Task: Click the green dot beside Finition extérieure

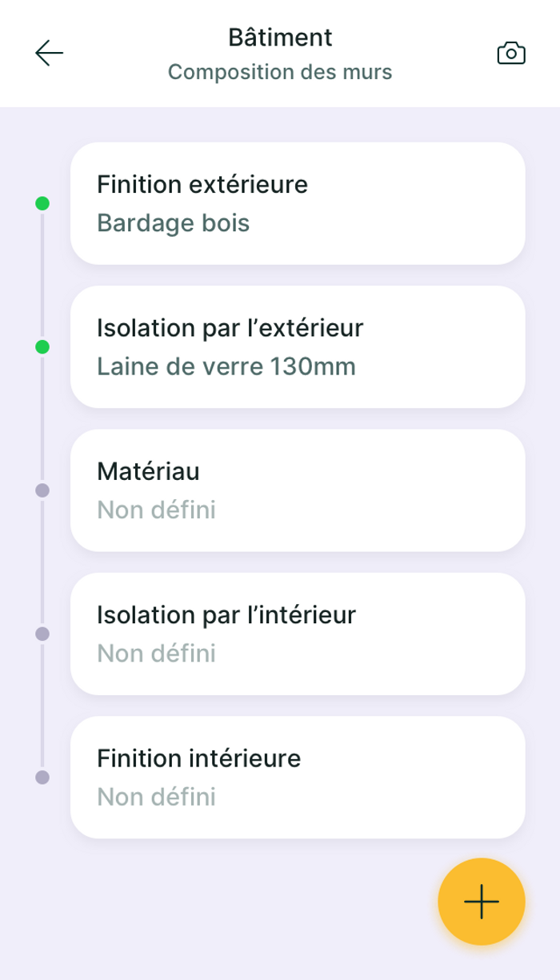Action: click(42, 203)
